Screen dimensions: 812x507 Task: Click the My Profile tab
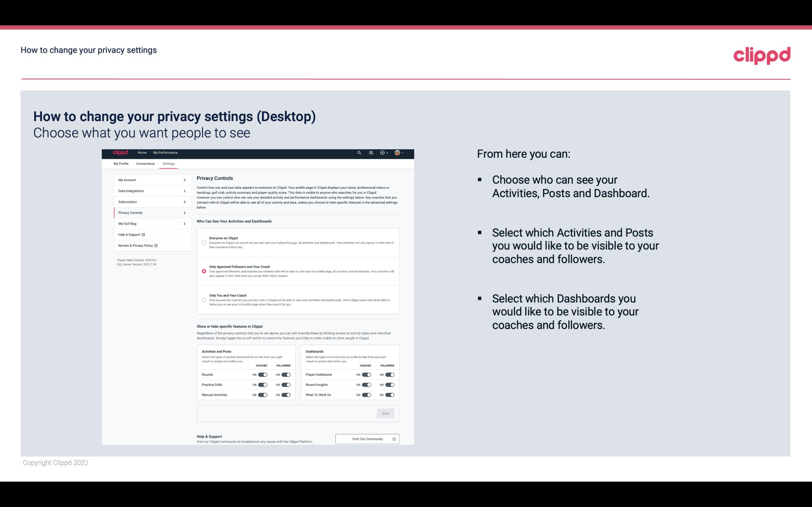pos(121,163)
